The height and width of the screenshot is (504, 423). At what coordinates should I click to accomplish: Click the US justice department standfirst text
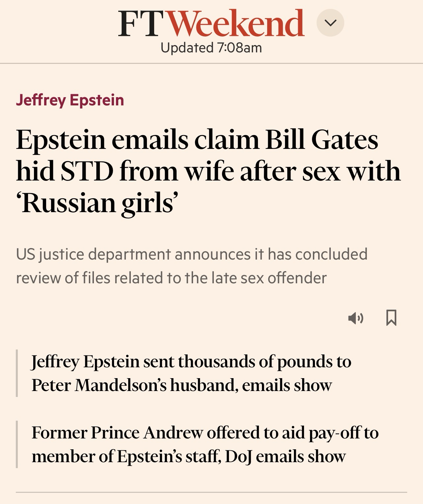tap(191, 254)
